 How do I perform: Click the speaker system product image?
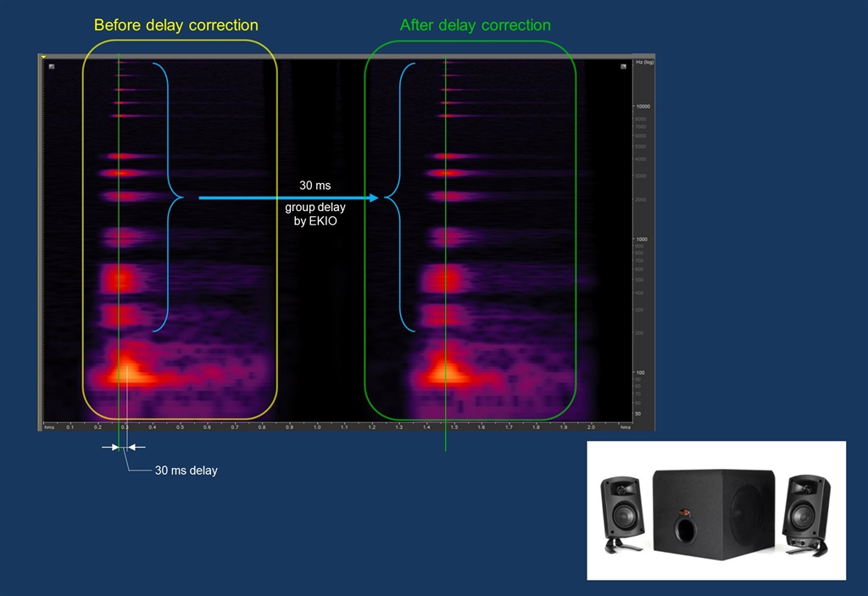(x=716, y=510)
